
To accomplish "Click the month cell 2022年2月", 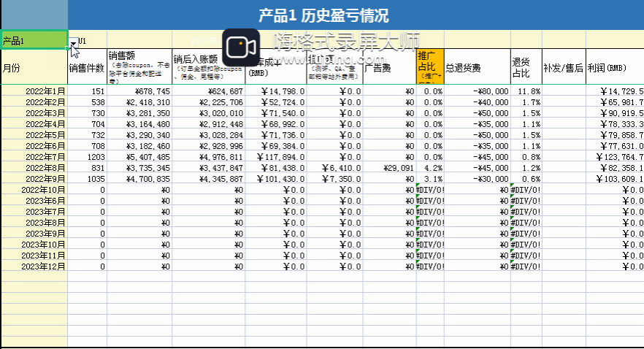I will [x=34, y=102].
